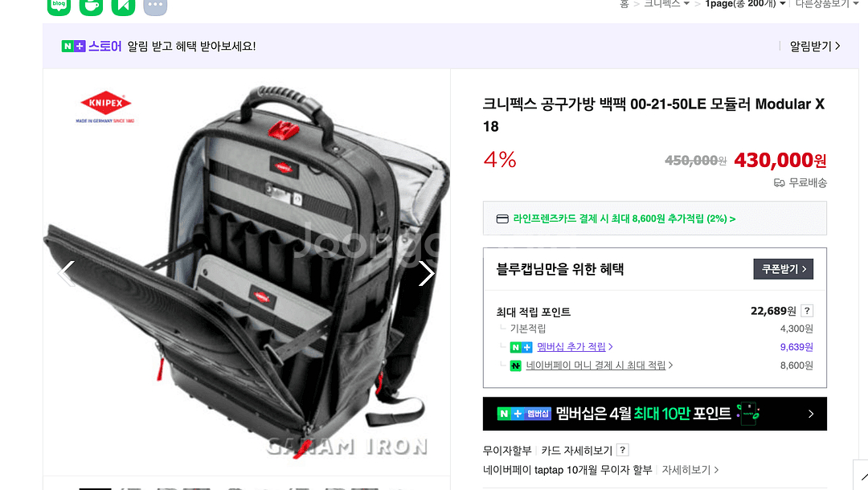The image size is (868, 490).
Task: Click the green Keep bookmark share icon
Action: [124, 6]
